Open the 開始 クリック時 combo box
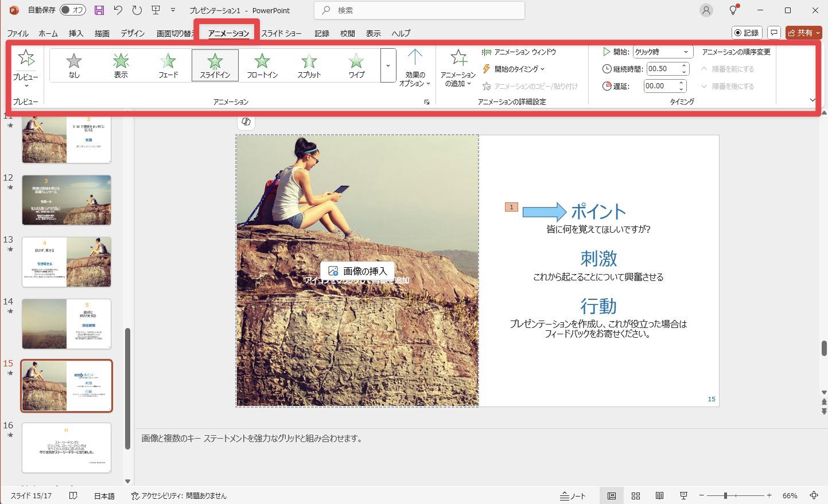The width and height of the screenshot is (828, 504). click(663, 52)
